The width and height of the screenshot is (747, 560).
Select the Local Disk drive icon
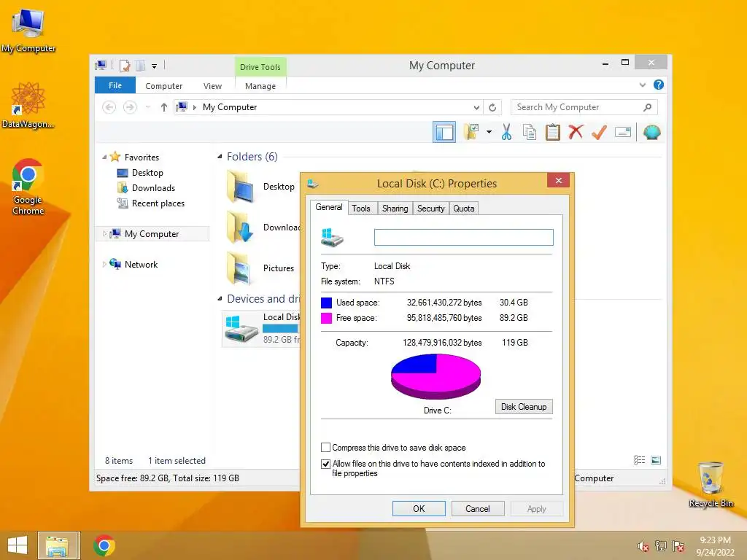241,329
